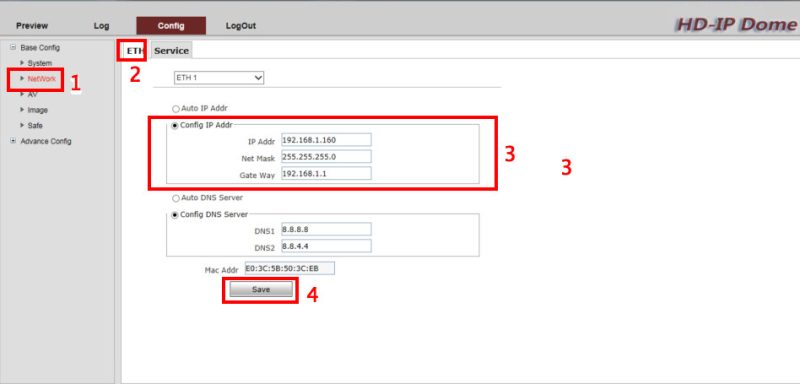Click the arrow beside System
Image resolution: width=800 pixels, height=384 pixels.
tap(22, 63)
